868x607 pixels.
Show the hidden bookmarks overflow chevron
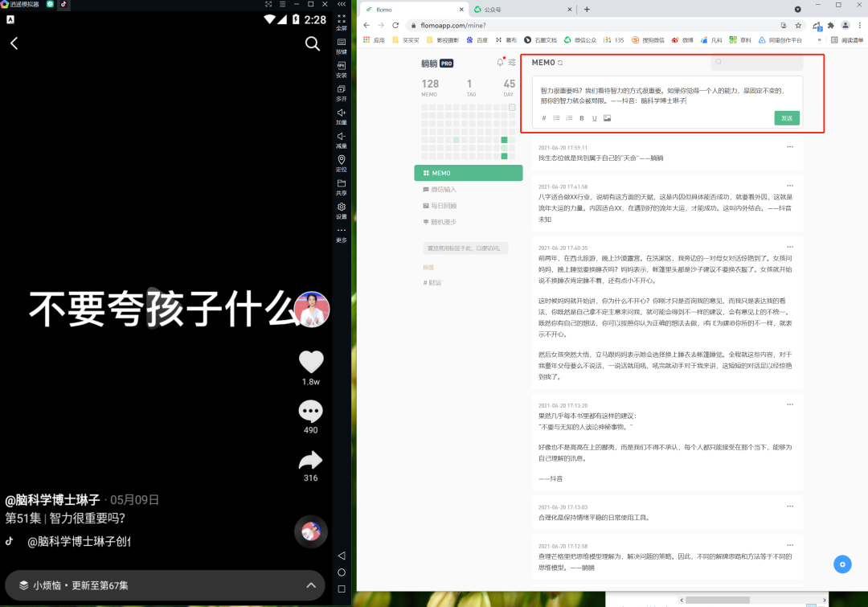819,40
